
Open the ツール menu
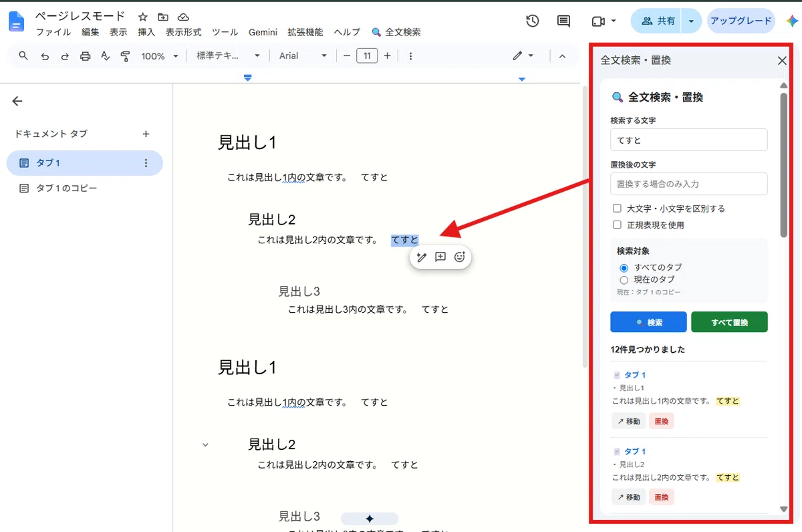(225, 32)
